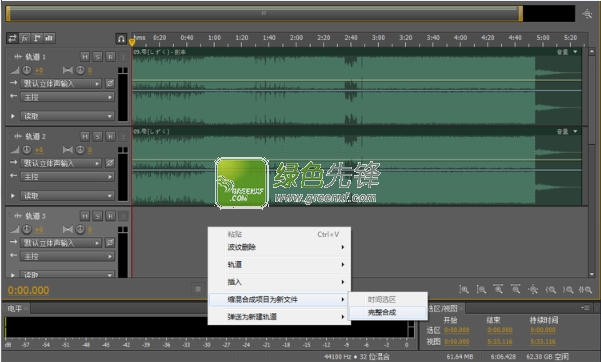Open the 缩混合成项目为新文件 submenu
Viewport: 601px width, 362px height.
[279, 299]
